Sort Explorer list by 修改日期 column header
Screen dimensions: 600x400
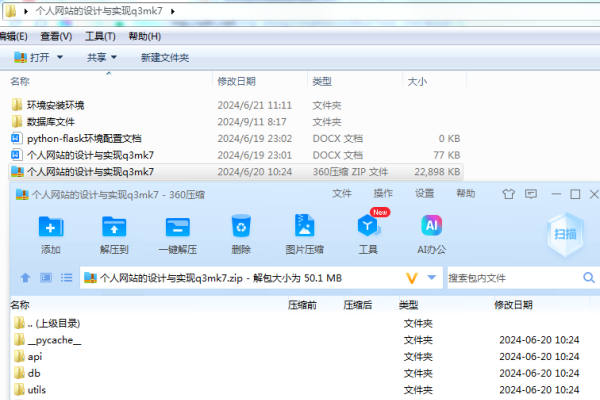236,81
